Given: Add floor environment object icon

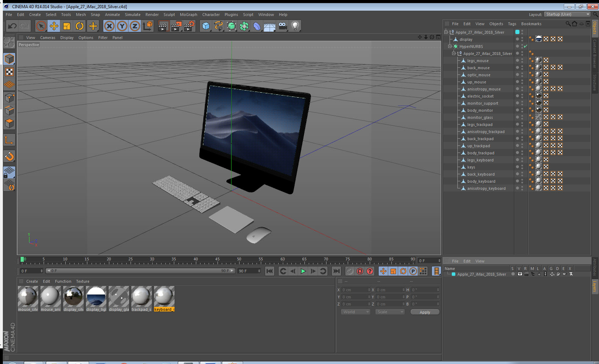Looking at the screenshot, I should (270, 26).
